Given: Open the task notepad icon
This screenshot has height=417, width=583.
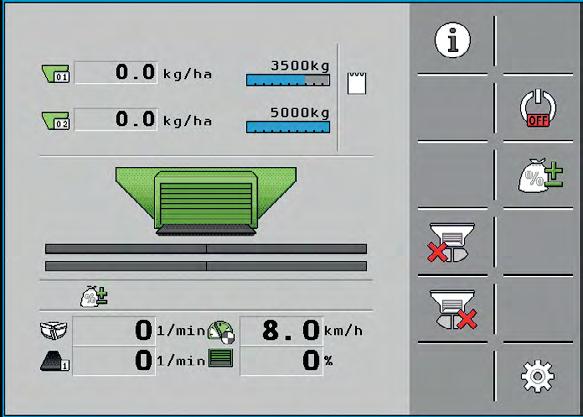Looking at the screenshot, I should click(357, 83).
